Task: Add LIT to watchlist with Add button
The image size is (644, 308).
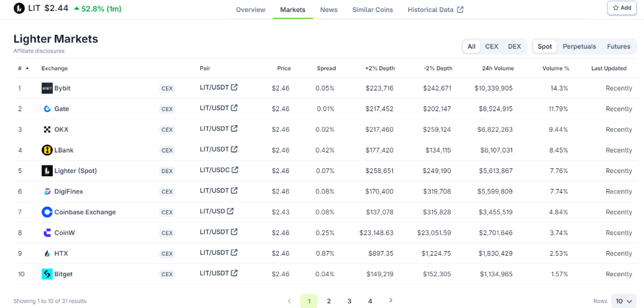Action: [x=622, y=8]
